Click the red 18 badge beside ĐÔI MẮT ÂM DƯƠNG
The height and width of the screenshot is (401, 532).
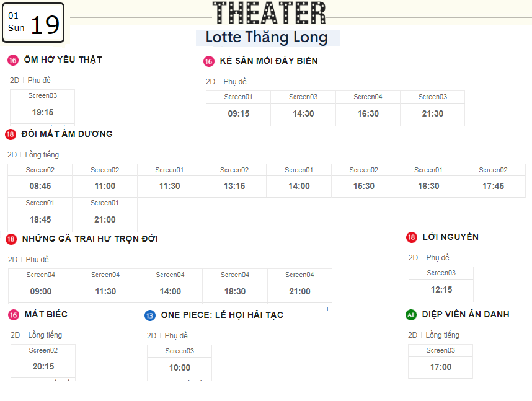point(11,134)
